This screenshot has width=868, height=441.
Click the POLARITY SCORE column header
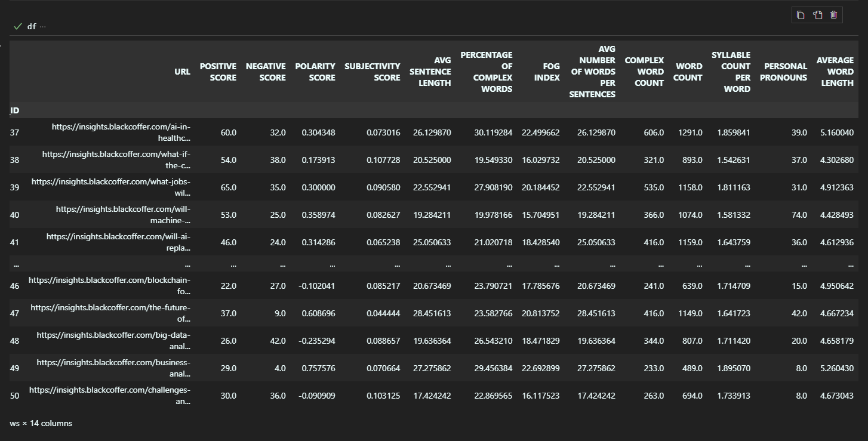[315, 72]
